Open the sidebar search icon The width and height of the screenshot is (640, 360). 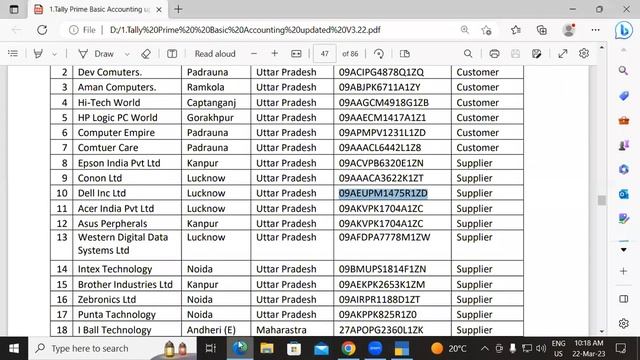click(623, 71)
